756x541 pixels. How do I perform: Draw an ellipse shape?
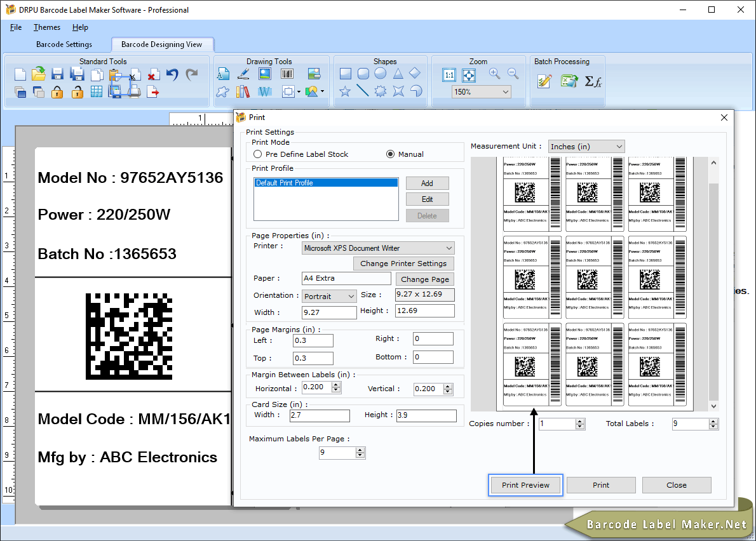(x=381, y=73)
